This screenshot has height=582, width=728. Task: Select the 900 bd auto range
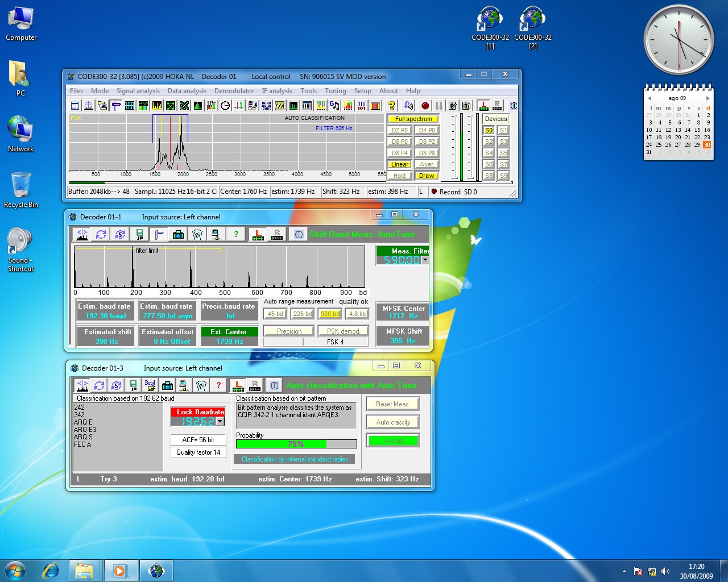[330, 314]
